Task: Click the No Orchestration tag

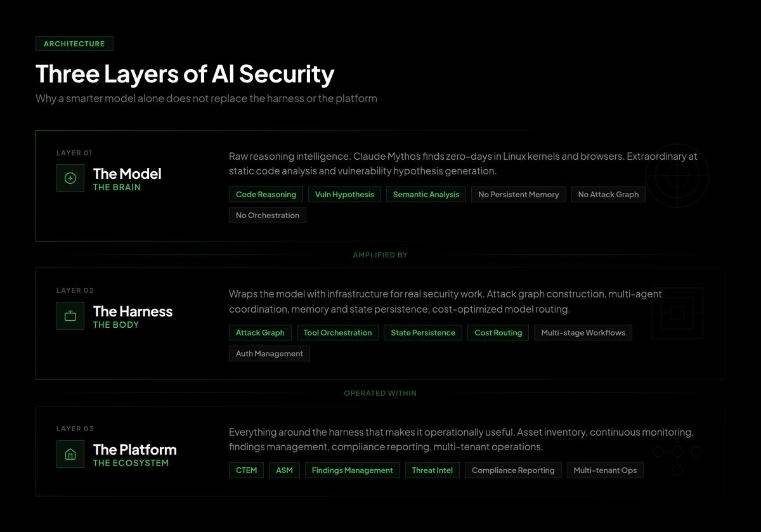Action: (x=268, y=216)
